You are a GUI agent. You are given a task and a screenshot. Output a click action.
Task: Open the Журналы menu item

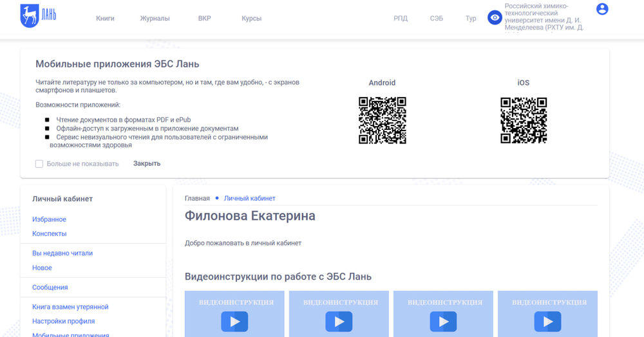[155, 19]
